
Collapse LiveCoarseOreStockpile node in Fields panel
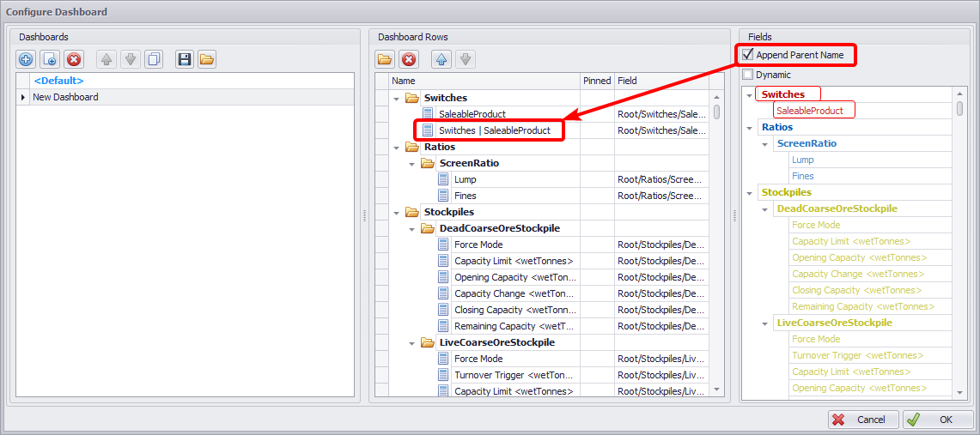point(765,323)
